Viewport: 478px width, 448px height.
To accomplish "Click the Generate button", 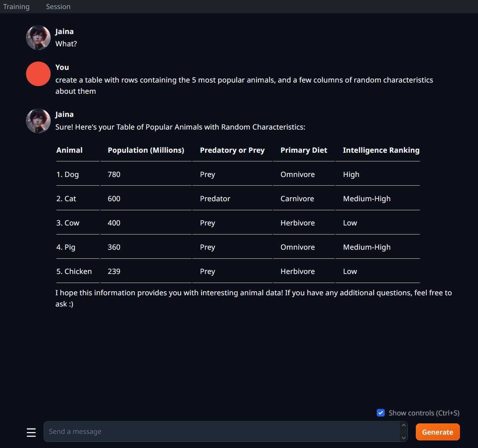I will (x=438, y=432).
